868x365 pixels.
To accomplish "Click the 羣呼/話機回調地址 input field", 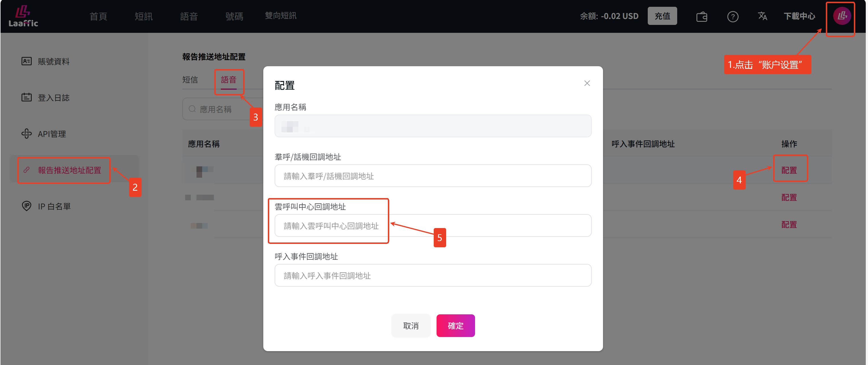I will tap(433, 176).
